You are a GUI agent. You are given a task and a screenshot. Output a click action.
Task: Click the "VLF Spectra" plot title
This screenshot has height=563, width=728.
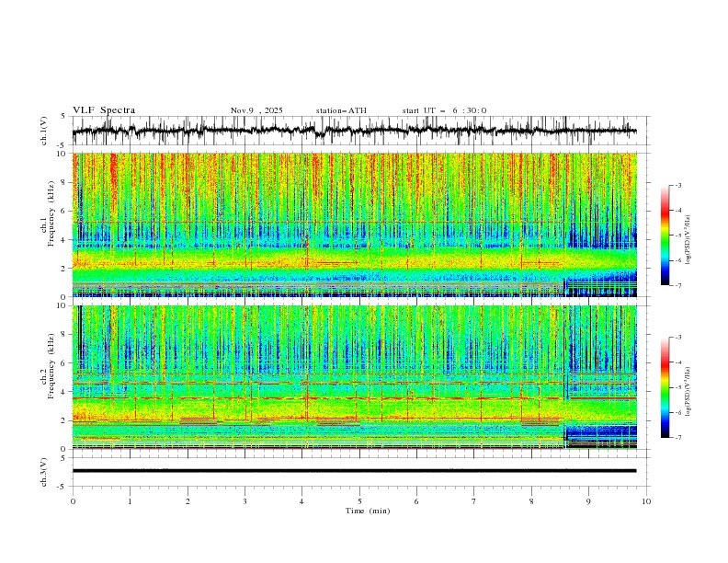point(104,110)
